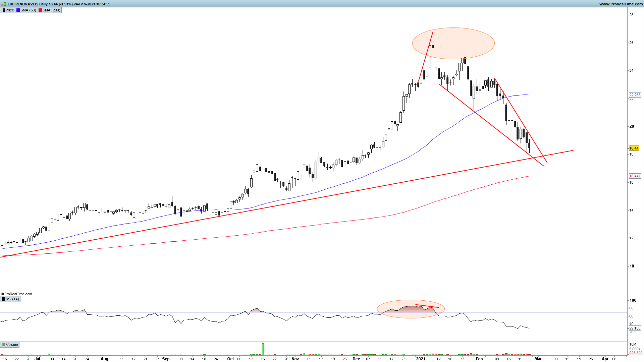Click the yellow 18.44 current price tag

click(x=634, y=148)
